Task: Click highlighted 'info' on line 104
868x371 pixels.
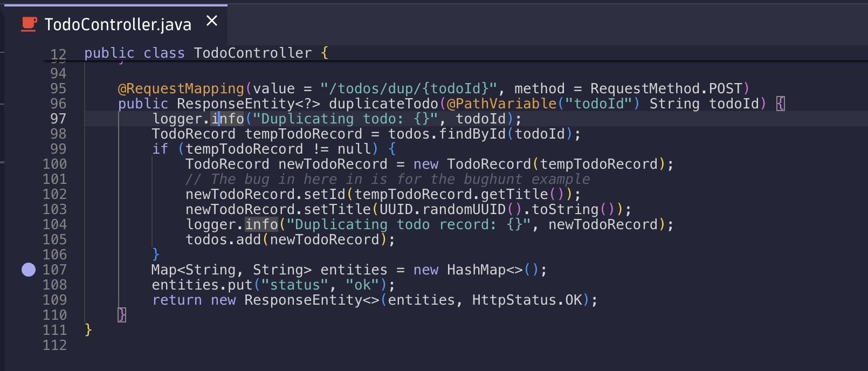Action: coord(261,224)
